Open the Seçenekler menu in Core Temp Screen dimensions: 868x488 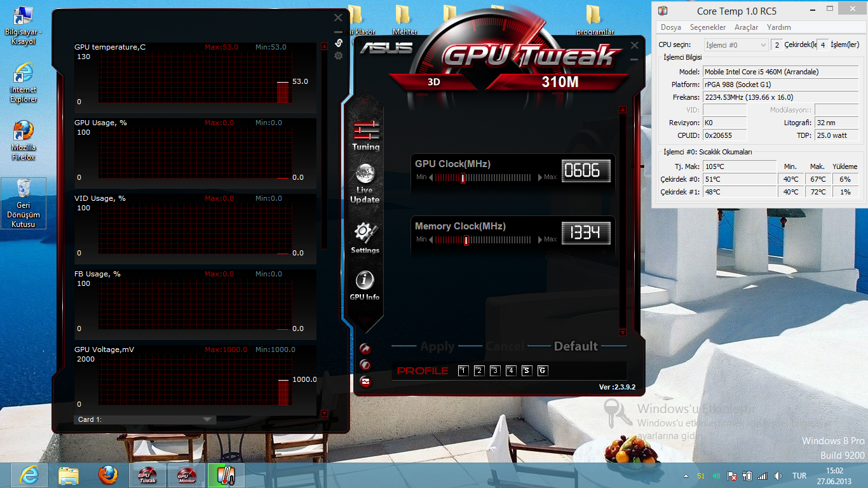[x=708, y=27]
